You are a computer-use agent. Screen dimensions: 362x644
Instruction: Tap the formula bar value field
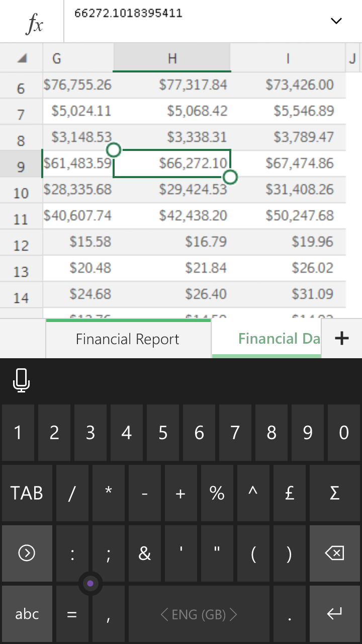pyautogui.click(x=196, y=21)
